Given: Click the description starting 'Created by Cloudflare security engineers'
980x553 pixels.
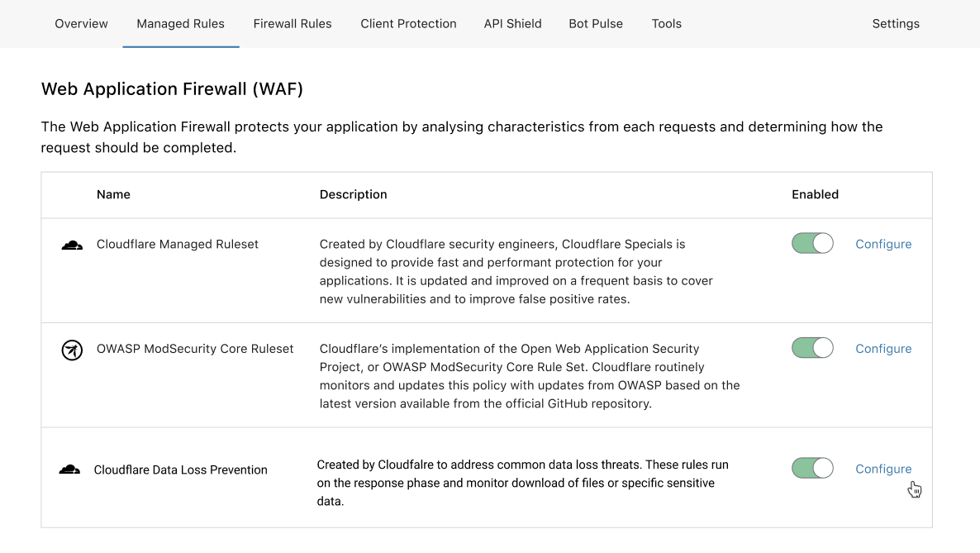Looking at the screenshot, I should [516, 271].
